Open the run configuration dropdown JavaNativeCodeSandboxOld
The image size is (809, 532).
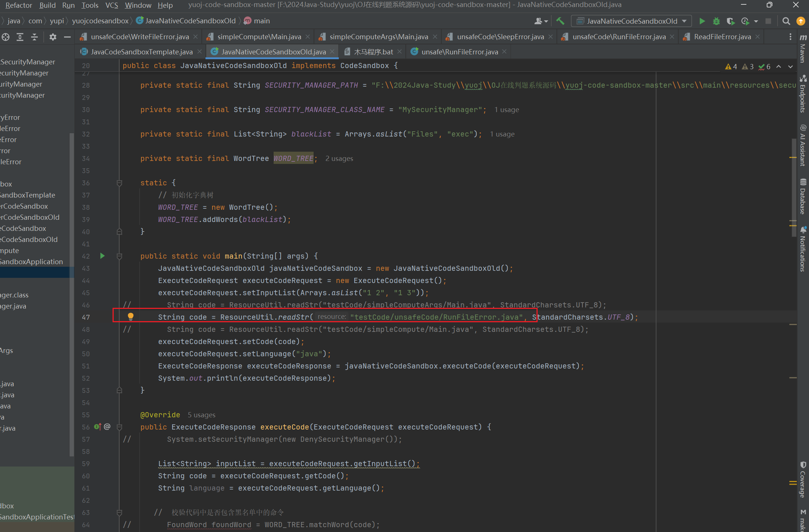[631, 21]
